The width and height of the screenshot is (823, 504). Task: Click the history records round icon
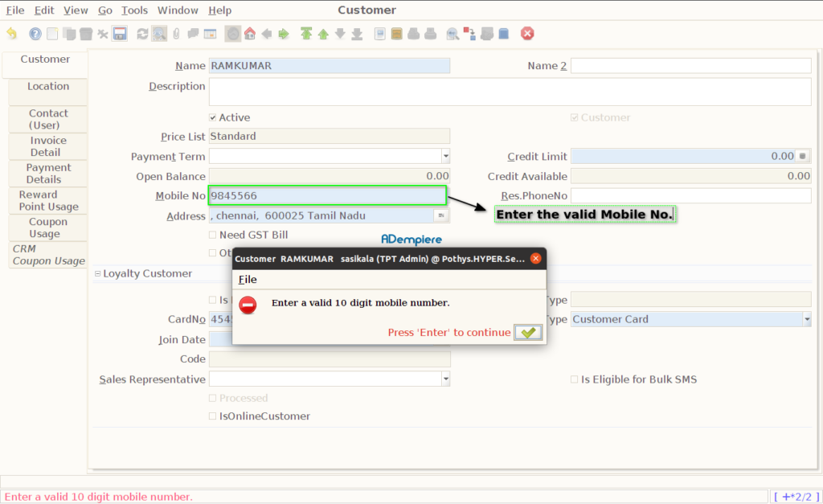tap(232, 34)
